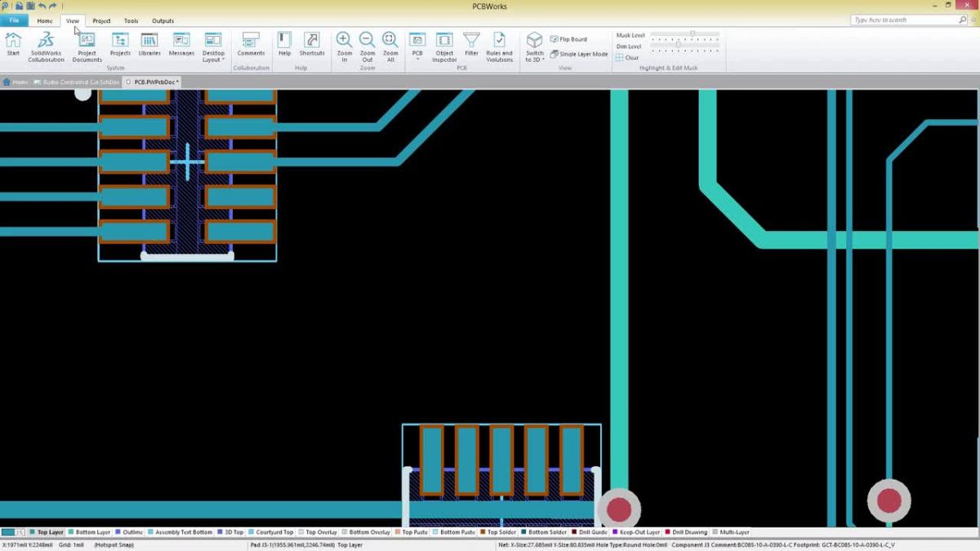980x551 pixels.
Task: Open the Object Inspector panel
Action: [444, 47]
